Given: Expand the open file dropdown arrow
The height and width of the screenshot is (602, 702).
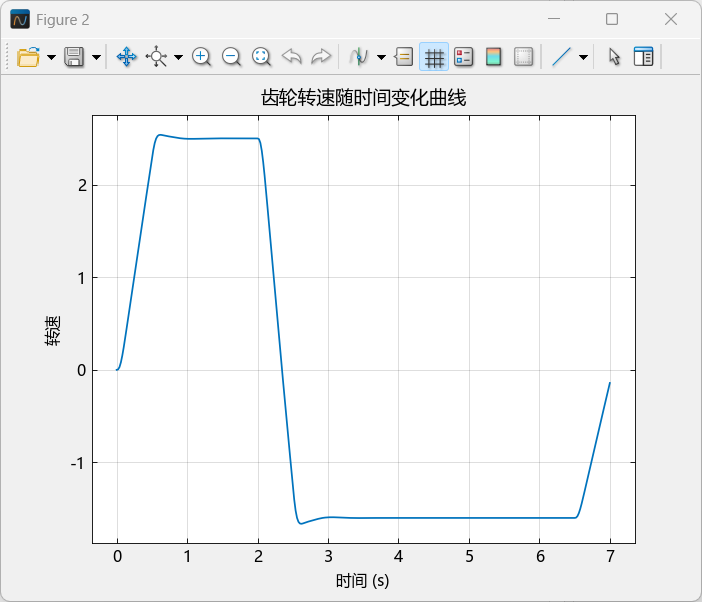Looking at the screenshot, I should click(51, 57).
